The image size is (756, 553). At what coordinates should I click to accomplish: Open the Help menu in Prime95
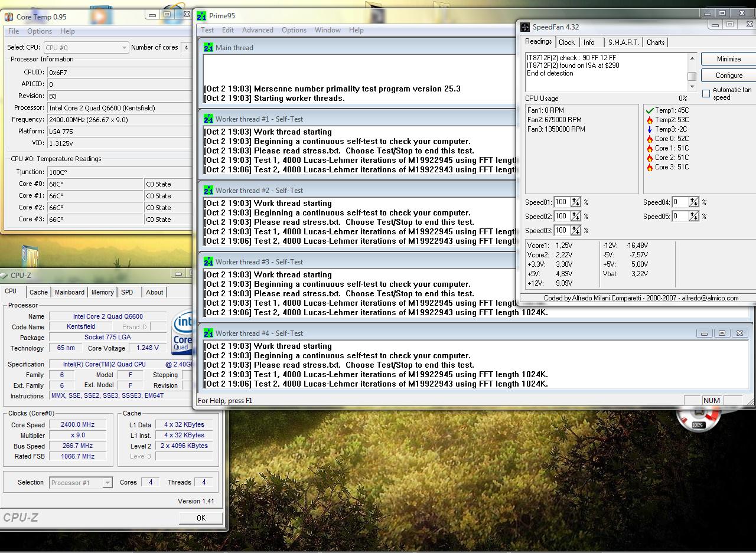click(x=356, y=30)
